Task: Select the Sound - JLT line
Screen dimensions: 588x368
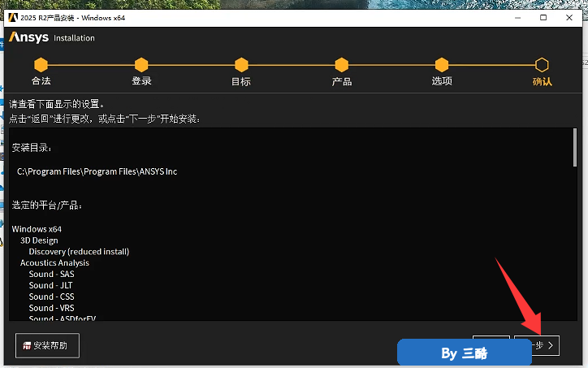Action: [50, 285]
